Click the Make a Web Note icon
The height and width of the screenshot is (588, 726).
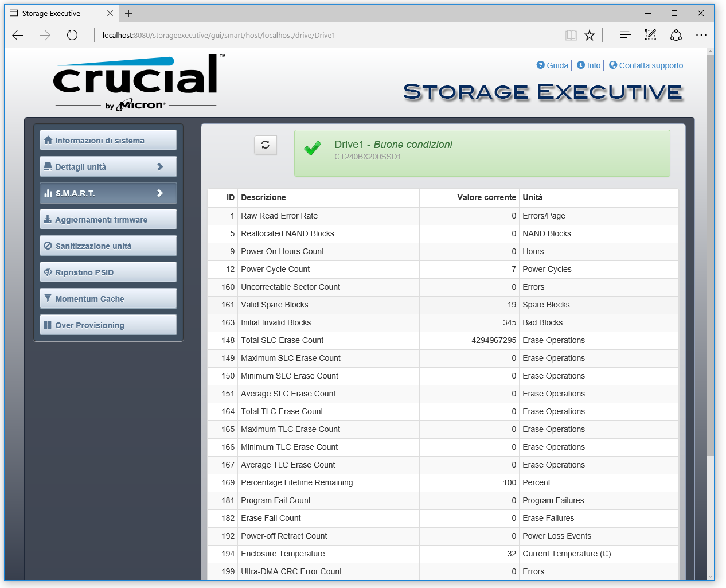[651, 36]
